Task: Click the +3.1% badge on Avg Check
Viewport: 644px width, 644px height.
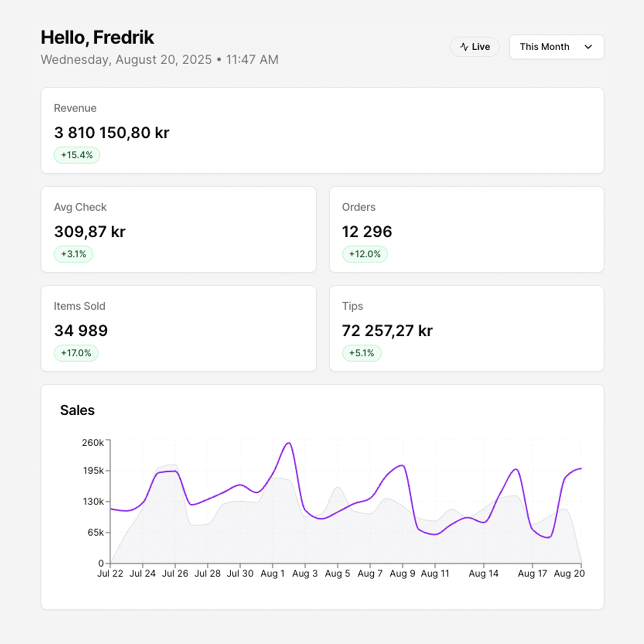Action: [73, 254]
